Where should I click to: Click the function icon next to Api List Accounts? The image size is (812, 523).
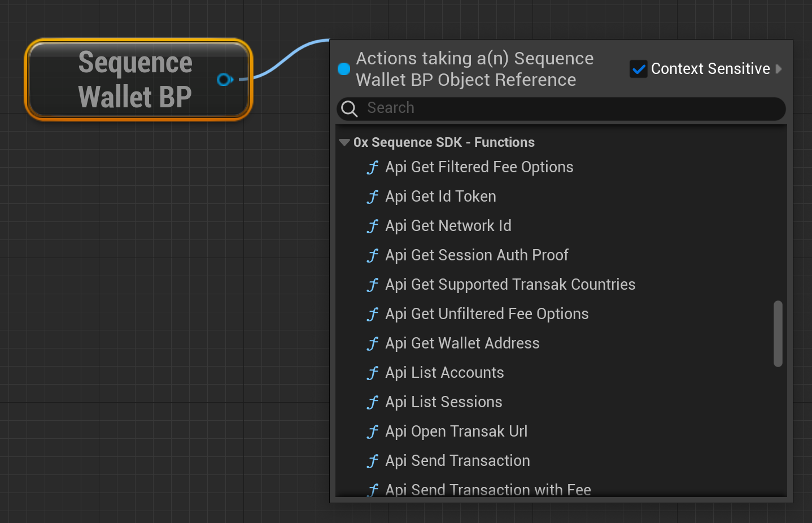(x=373, y=373)
